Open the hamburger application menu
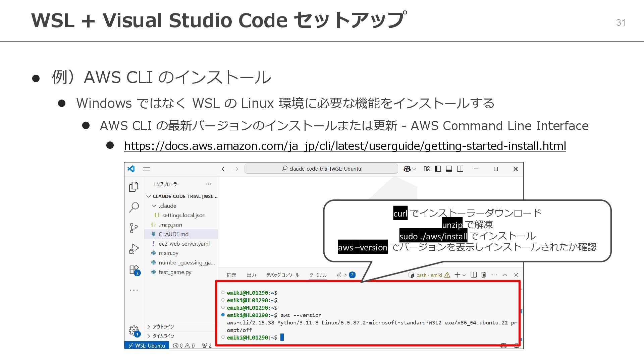Image resolution: width=644 pixels, height=362 pixels. [x=147, y=169]
